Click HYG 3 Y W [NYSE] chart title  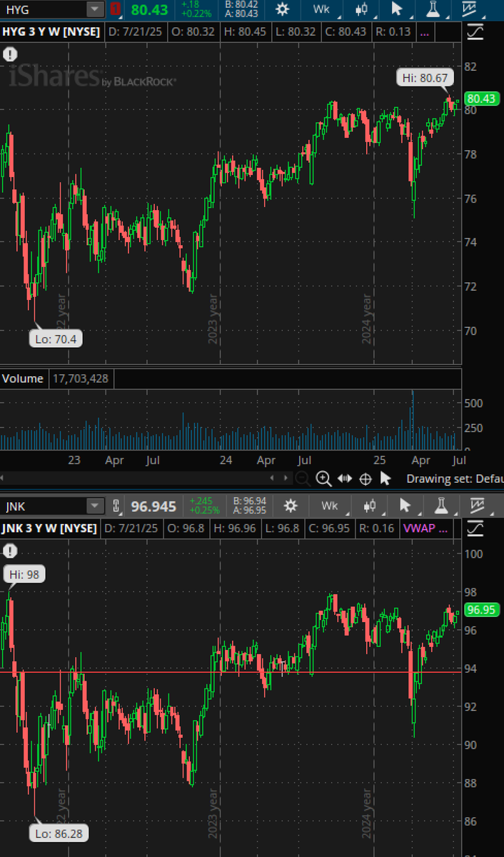[51, 33]
